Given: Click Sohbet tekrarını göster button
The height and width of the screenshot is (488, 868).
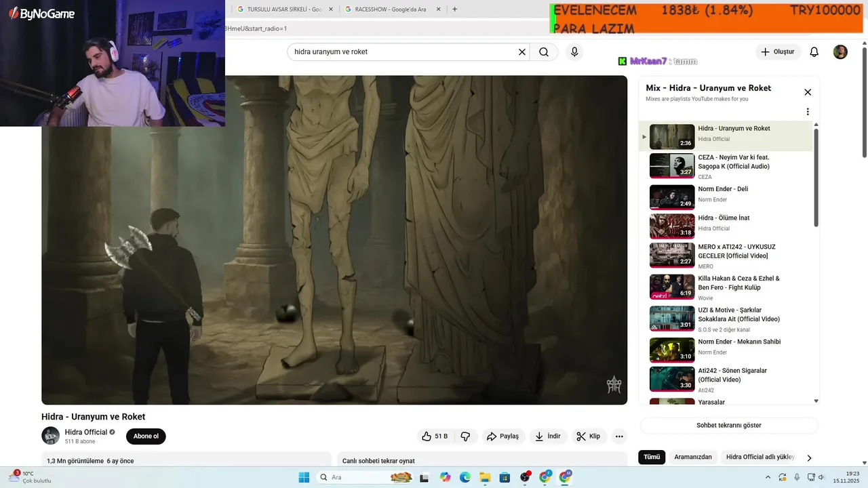Looking at the screenshot, I should 729,426.
